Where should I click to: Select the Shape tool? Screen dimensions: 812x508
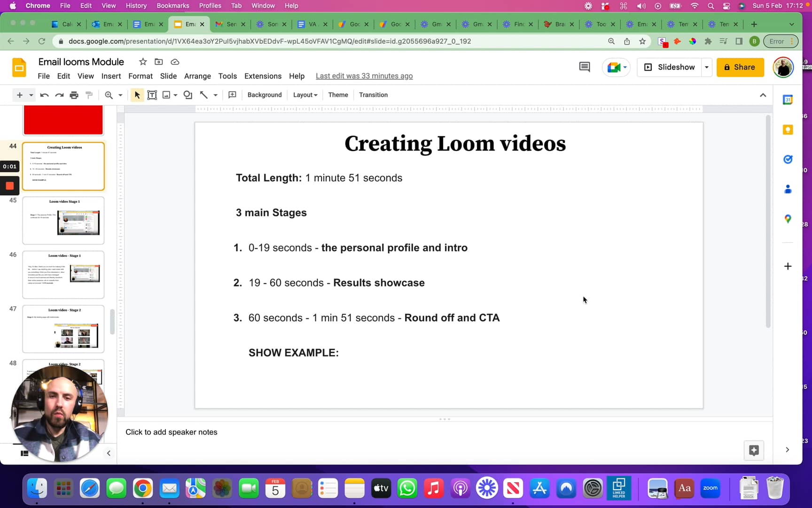(187, 95)
